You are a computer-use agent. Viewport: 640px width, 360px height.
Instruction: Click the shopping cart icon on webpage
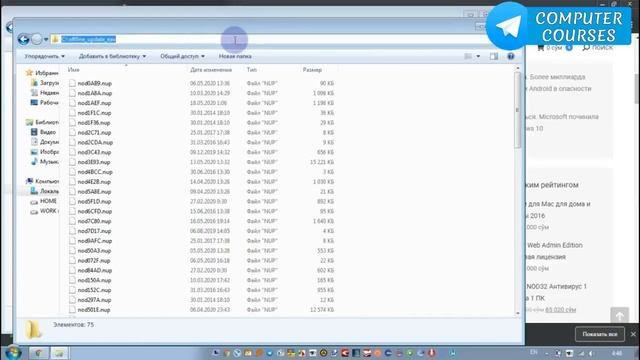[x=540, y=48]
